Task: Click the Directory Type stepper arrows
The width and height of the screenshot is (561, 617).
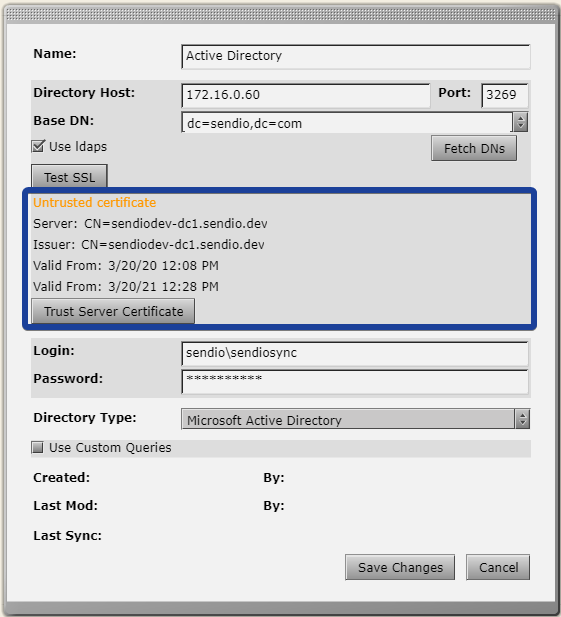Action: [x=522, y=419]
